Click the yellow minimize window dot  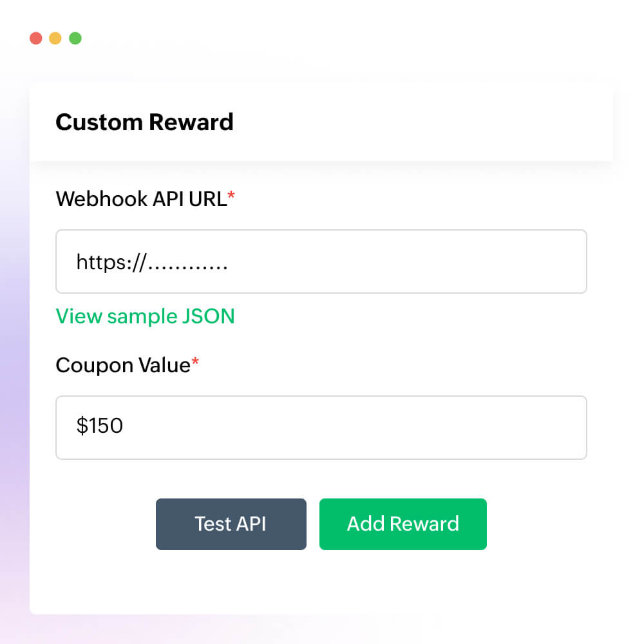tap(55, 38)
